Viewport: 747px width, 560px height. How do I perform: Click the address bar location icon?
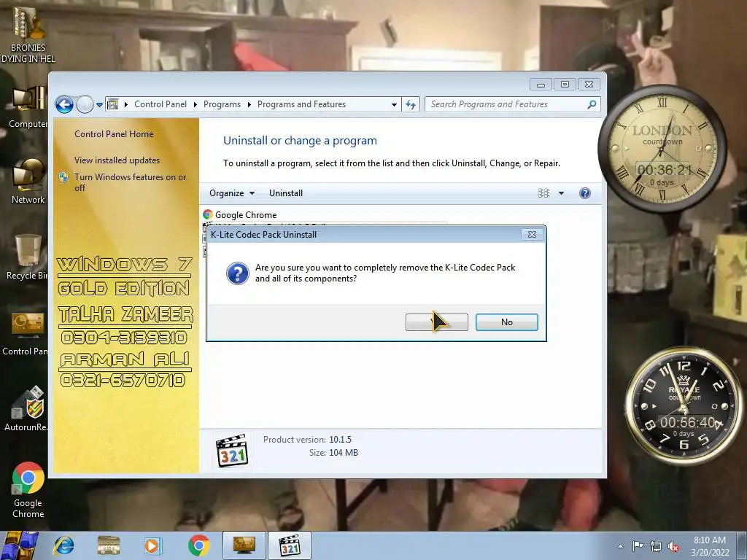113,104
